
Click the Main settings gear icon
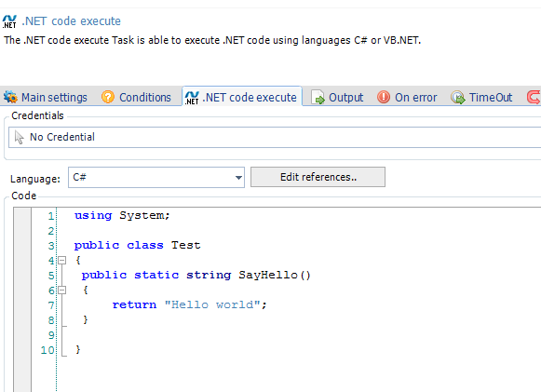10,97
